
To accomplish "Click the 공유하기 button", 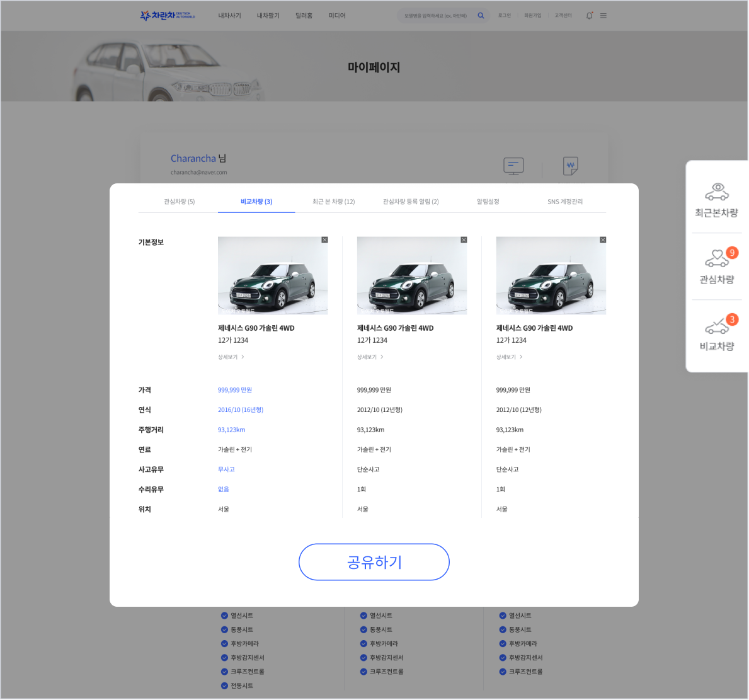I will (374, 563).
